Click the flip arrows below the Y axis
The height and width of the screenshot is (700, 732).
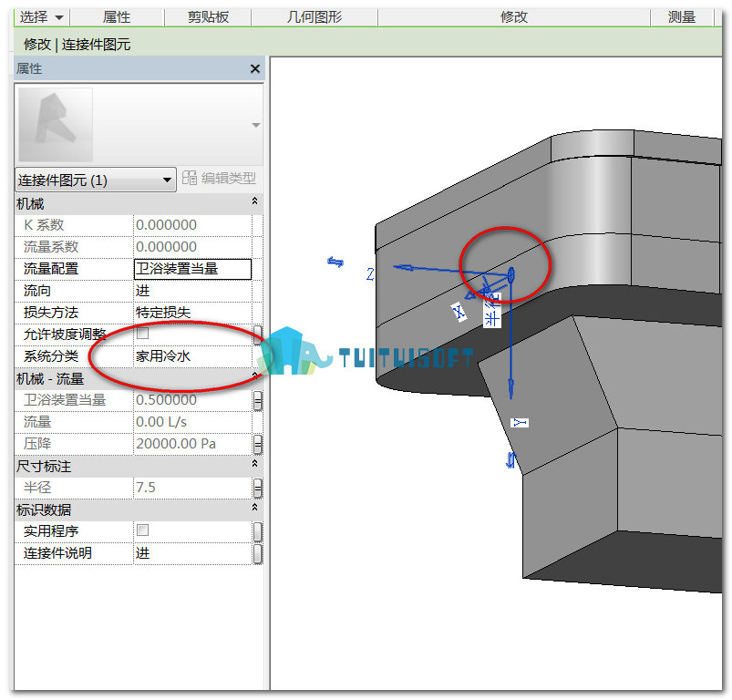tap(511, 460)
